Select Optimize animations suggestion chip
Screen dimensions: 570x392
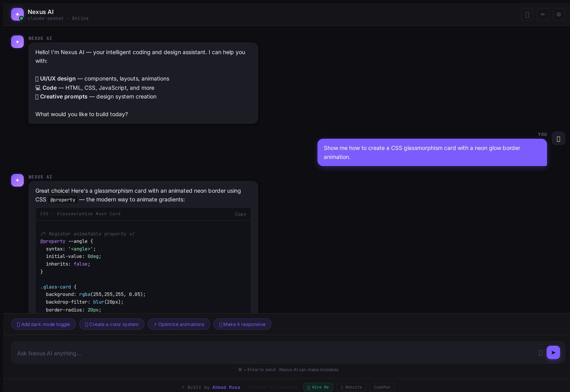click(179, 324)
